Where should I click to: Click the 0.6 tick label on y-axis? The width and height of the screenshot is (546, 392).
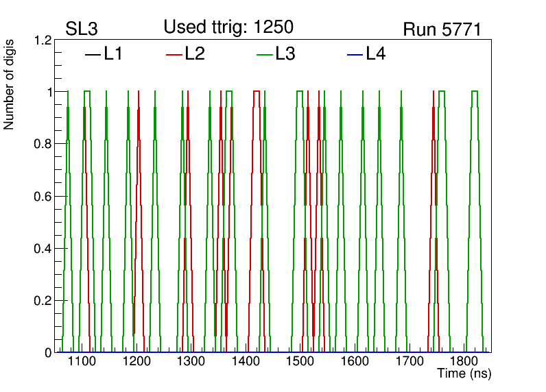[x=43, y=197]
